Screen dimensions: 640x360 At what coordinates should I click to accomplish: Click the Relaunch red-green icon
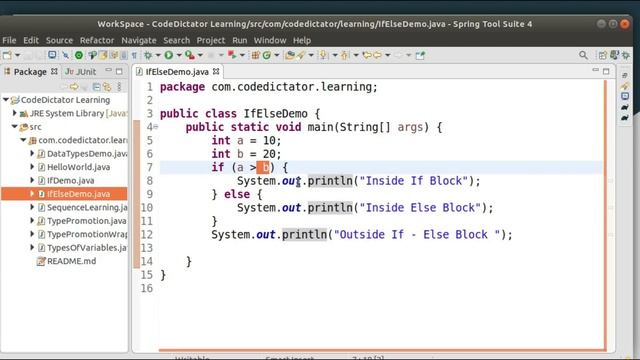click(x=232, y=55)
